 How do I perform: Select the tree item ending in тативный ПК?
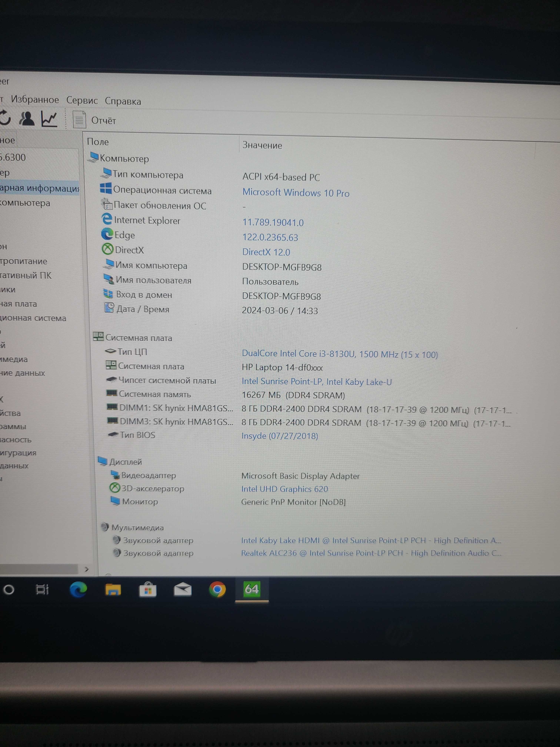(x=26, y=275)
